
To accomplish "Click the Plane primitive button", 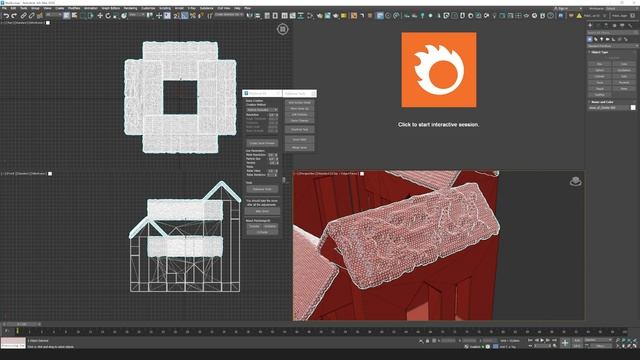I will [624, 89].
